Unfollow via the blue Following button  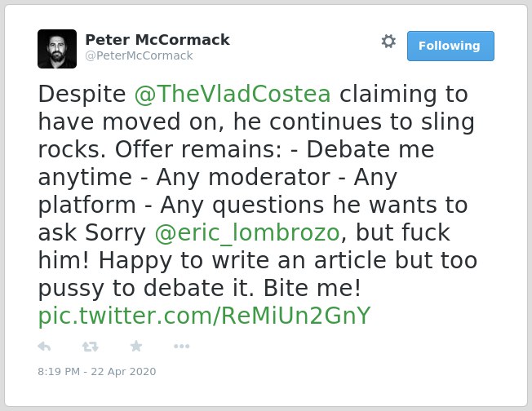point(450,46)
